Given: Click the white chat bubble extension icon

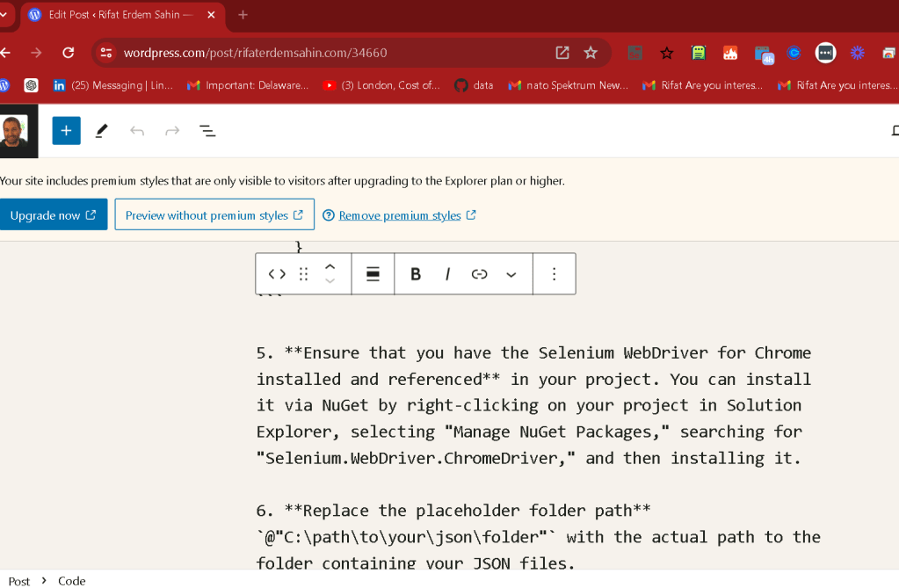Looking at the screenshot, I should [825, 54].
